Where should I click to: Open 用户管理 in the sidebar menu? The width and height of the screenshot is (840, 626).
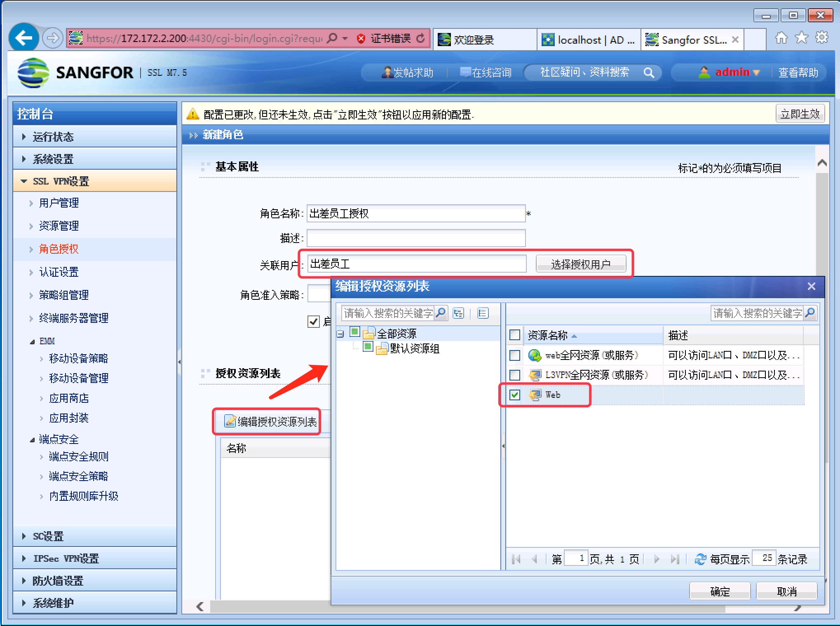[x=59, y=203]
